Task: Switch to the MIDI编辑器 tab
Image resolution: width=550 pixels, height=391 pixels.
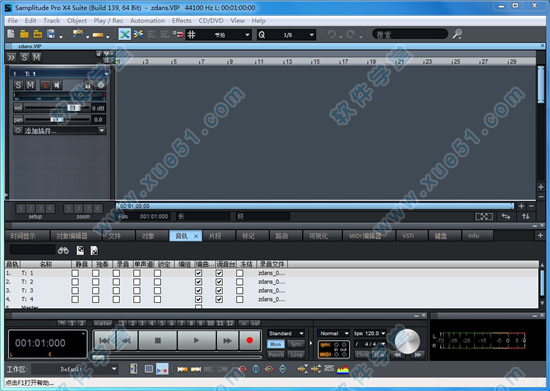Action: (x=368, y=236)
